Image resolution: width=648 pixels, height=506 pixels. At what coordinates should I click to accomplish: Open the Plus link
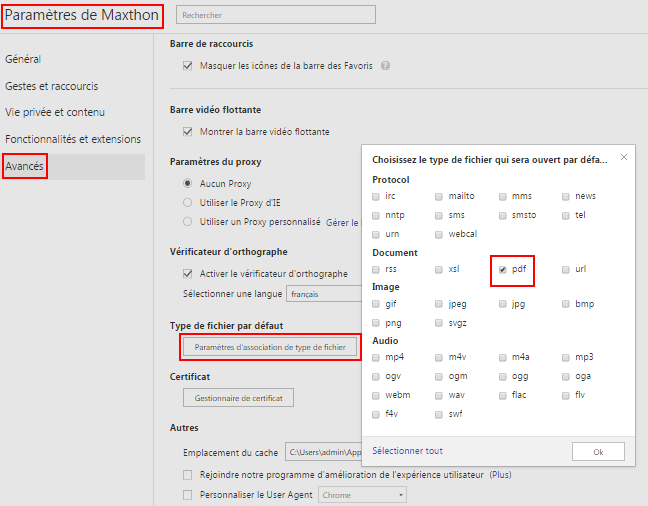click(x=500, y=475)
